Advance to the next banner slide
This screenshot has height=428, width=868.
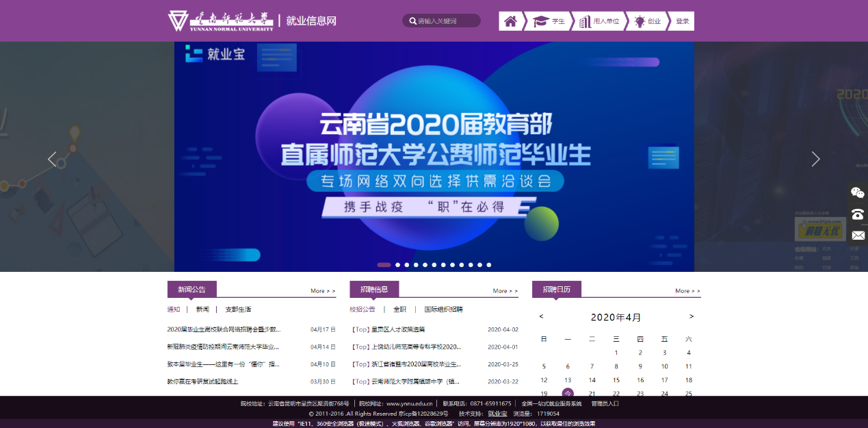tap(815, 159)
